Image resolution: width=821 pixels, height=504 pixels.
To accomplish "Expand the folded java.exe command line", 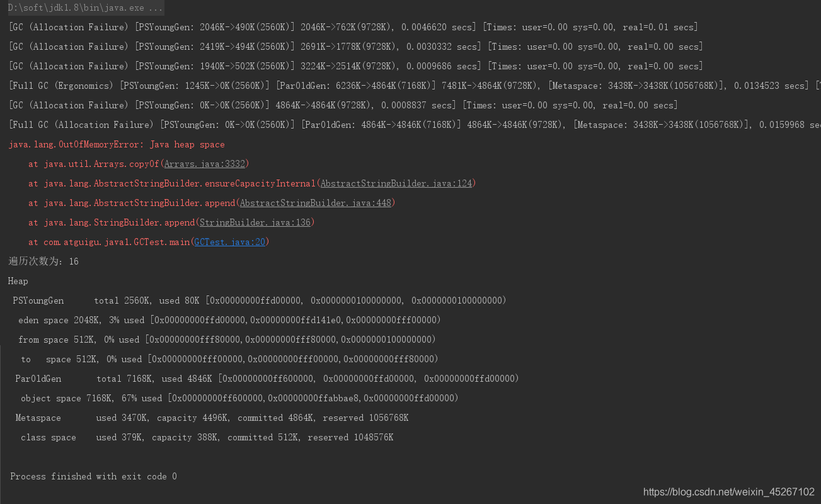I will tap(86, 8).
